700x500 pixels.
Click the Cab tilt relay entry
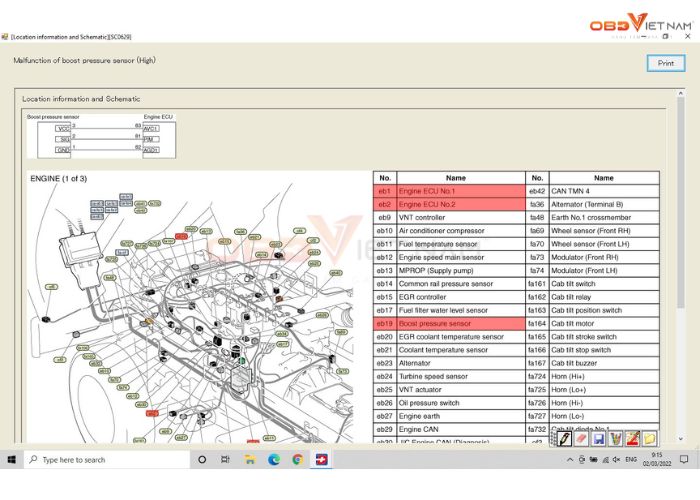click(x=571, y=297)
